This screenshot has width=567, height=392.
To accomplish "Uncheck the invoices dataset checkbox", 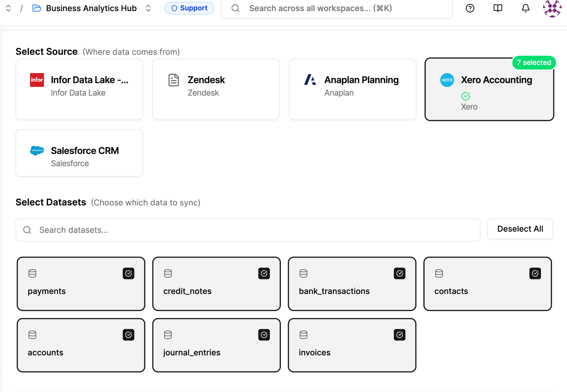I will click(x=399, y=335).
